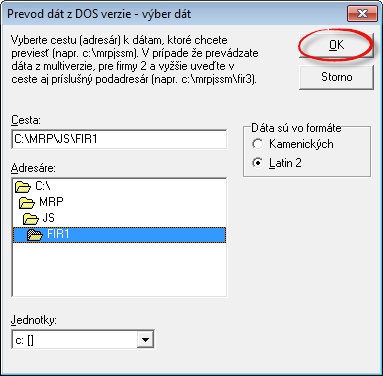Choose the Kamenických format radio button

pos(257,144)
